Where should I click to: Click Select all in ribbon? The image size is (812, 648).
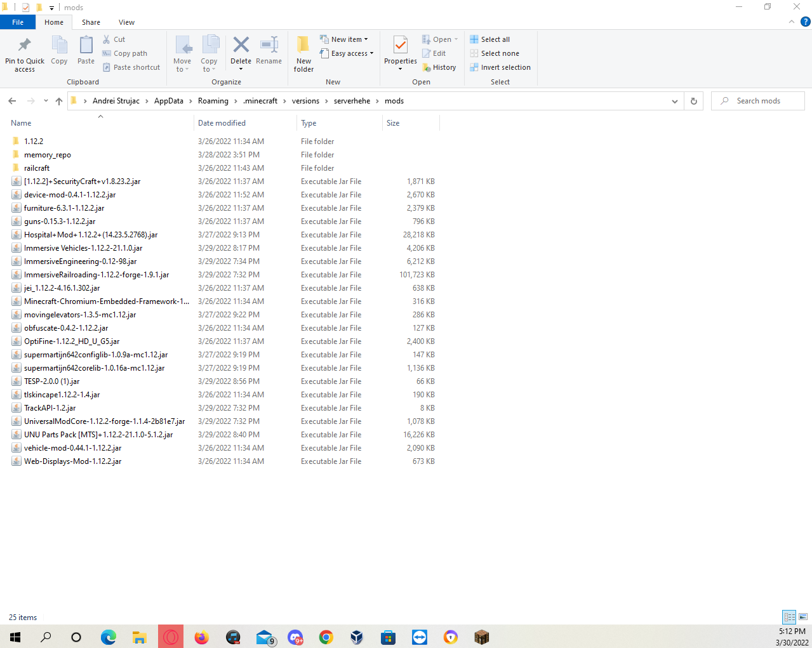coord(489,39)
